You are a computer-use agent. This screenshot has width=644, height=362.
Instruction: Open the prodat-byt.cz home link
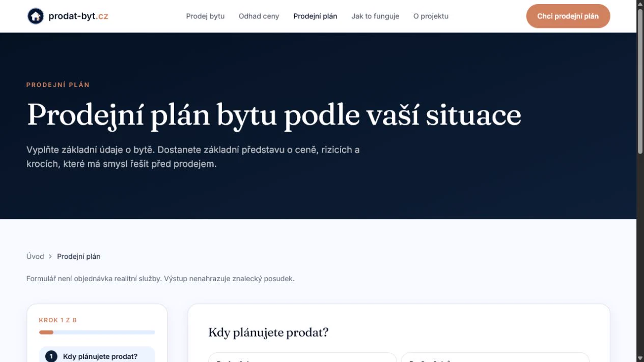tap(68, 16)
